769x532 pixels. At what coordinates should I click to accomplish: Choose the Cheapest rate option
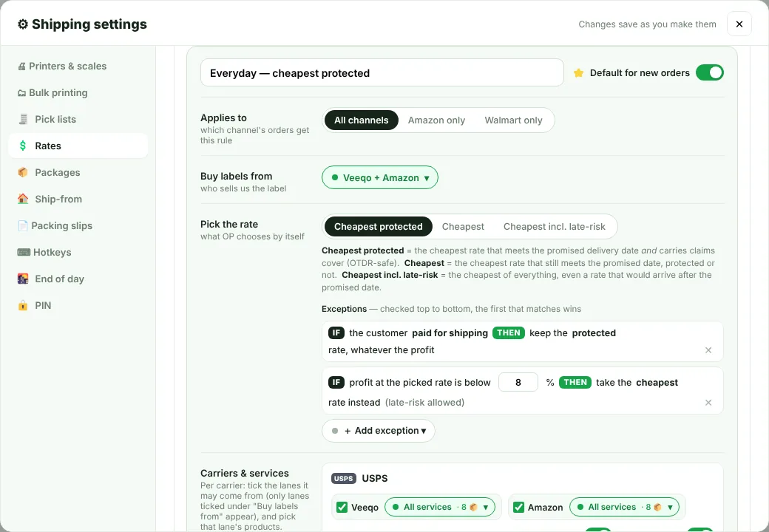463,226
